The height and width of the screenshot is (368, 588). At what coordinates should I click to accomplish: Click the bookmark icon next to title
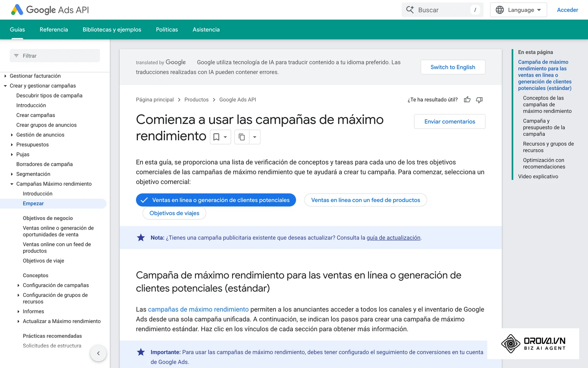click(x=216, y=137)
